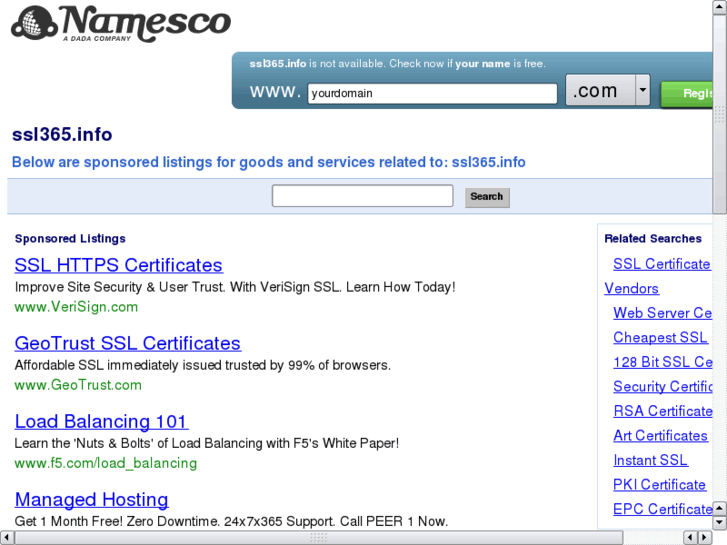Viewport: 727px width, 545px height.
Task: Open the .com domain extension dropdown
Action: click(642, 91)
